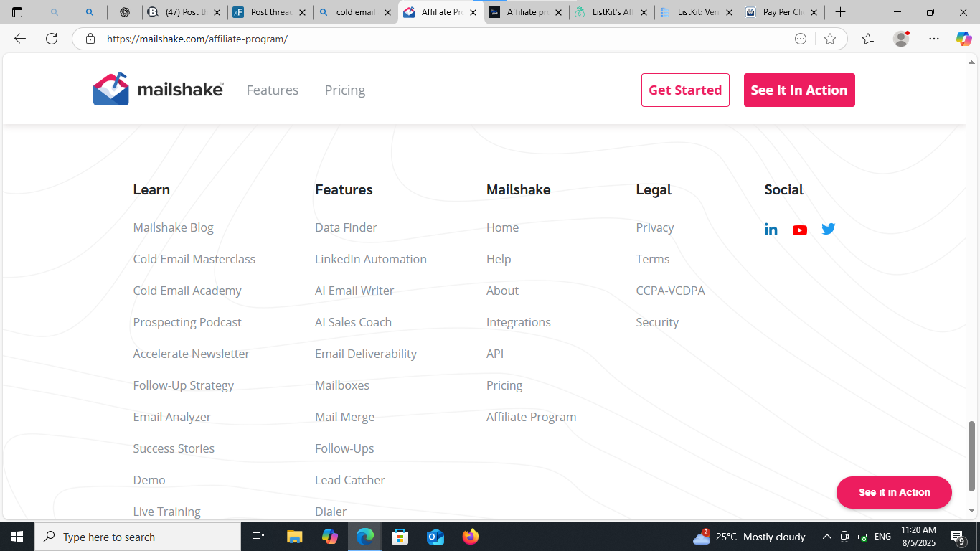Image resolution: width=980 pixels, height=551 pixels.
Task: Open Task View on taskbar
Action: (x=258, y=537)
